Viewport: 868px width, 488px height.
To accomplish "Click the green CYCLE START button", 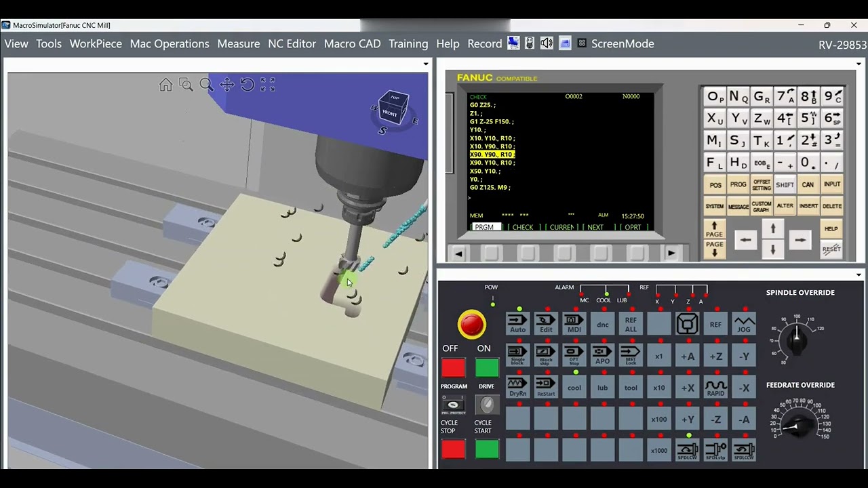I will point(486,449).
